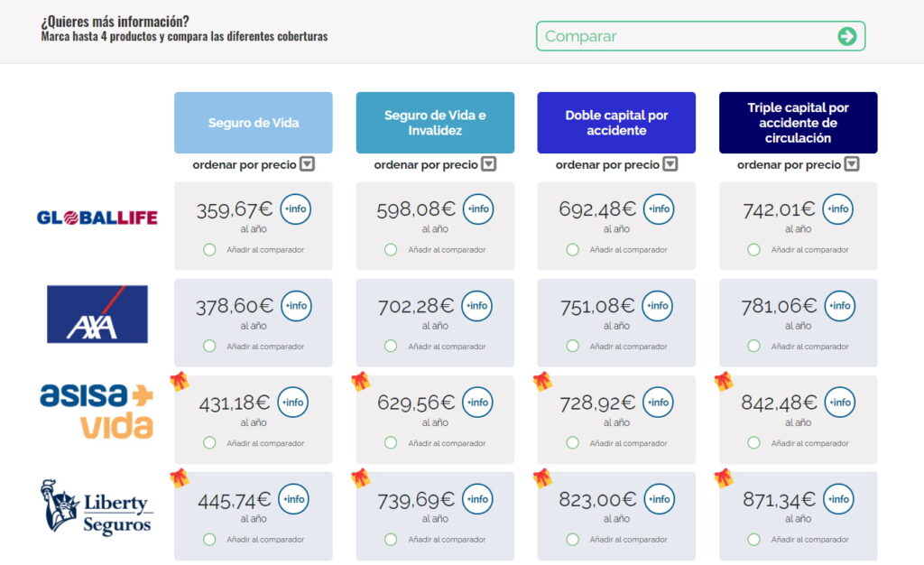Click the gift icon on Liberty 871,34€ card
Image resolution: width=924 pixels, height=565 pixels.
(x=724, y=477)
